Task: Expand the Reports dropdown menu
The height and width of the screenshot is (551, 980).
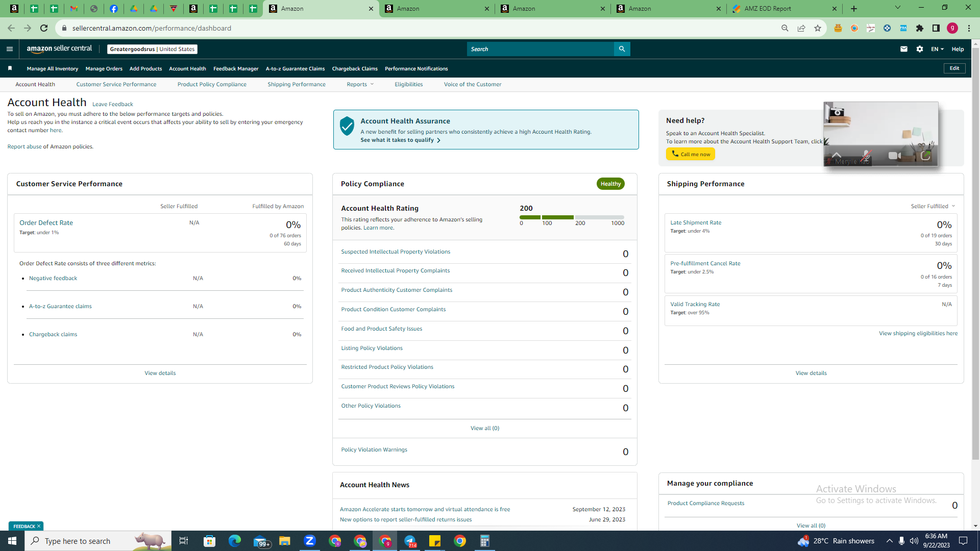Action: pyautogui.click(x=360, y=84)
